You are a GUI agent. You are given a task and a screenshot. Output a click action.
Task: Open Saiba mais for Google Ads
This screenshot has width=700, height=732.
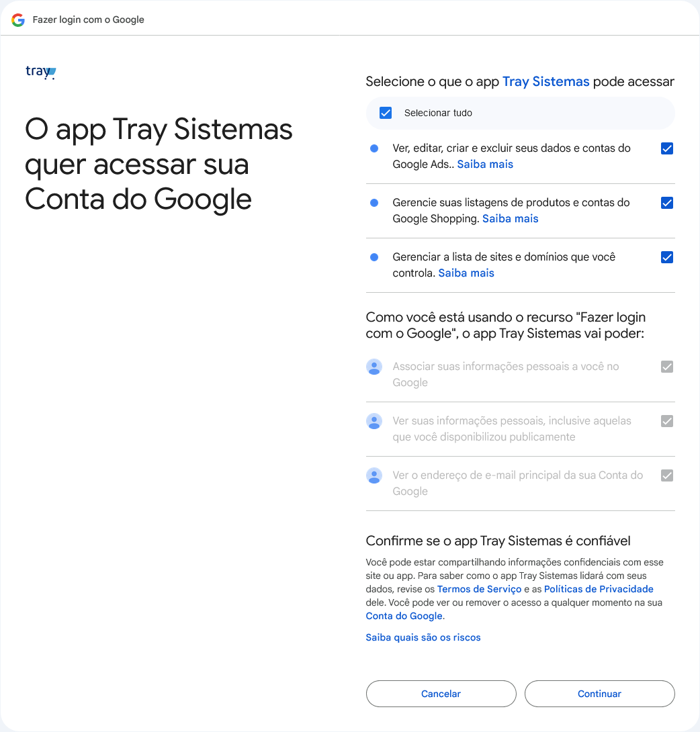click(x=485, y=165)
